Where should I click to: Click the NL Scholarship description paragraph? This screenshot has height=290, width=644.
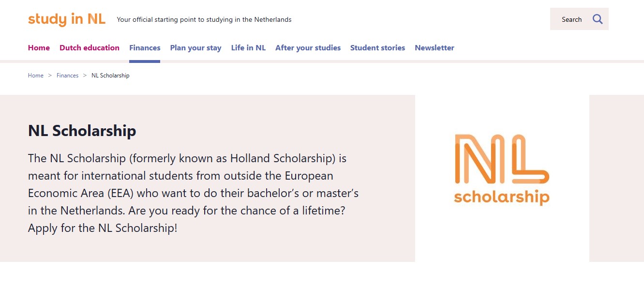(x=194, y=193)
